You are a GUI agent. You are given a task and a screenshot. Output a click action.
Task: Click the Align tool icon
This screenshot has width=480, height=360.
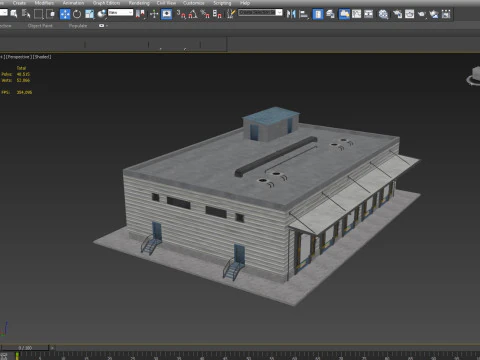pyautogui.click(x=303, y=14)
